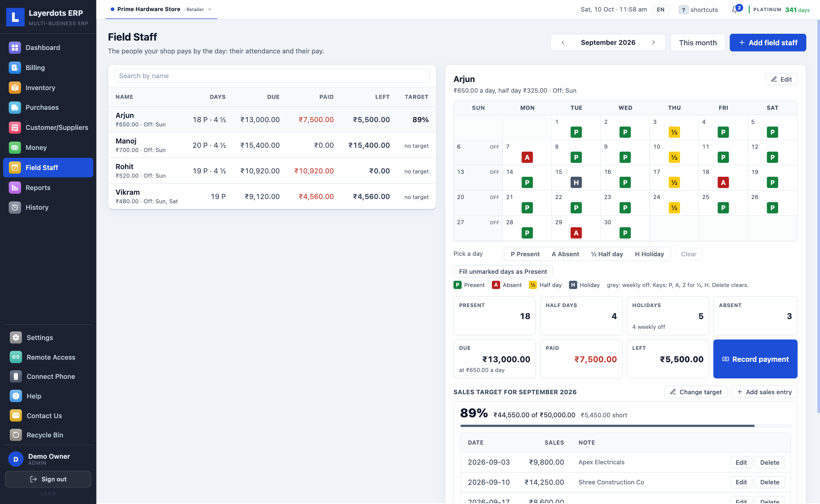The height and width of the screenshot is (504, 820).
Task: Select A Absent marking option
Action: 565,254
